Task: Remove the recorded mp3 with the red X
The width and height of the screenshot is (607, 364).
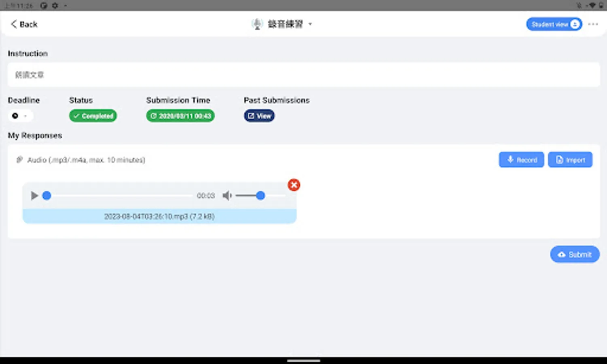Action: pyautogui.click(x=294, y=184)
